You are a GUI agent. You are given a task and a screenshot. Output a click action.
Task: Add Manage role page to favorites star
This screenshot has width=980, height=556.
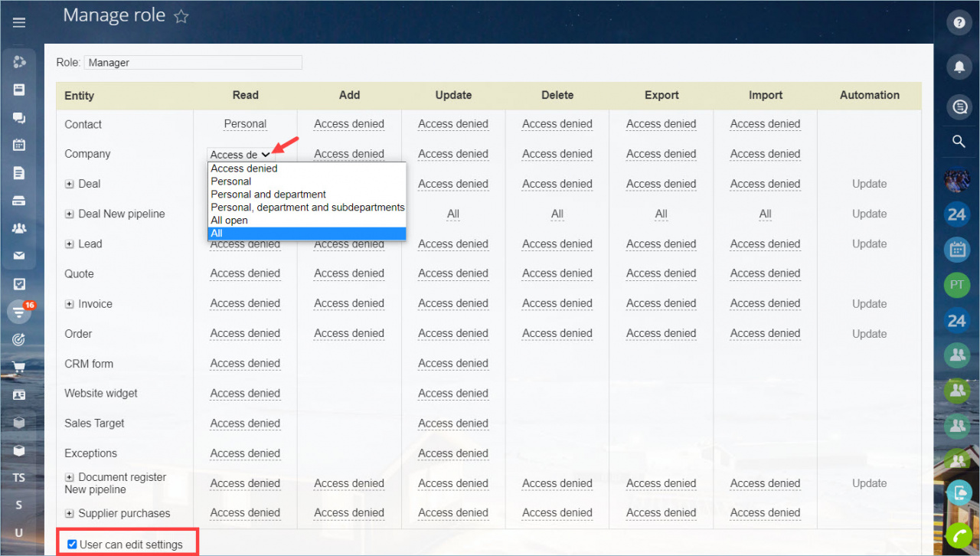click(181, 16)
